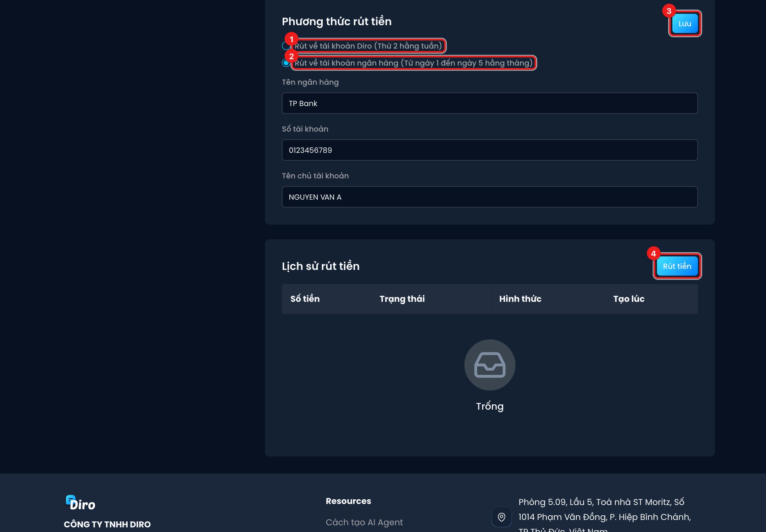Click the Phương thức rút tiền heading
Screen dimensions: 766x532
337,21
